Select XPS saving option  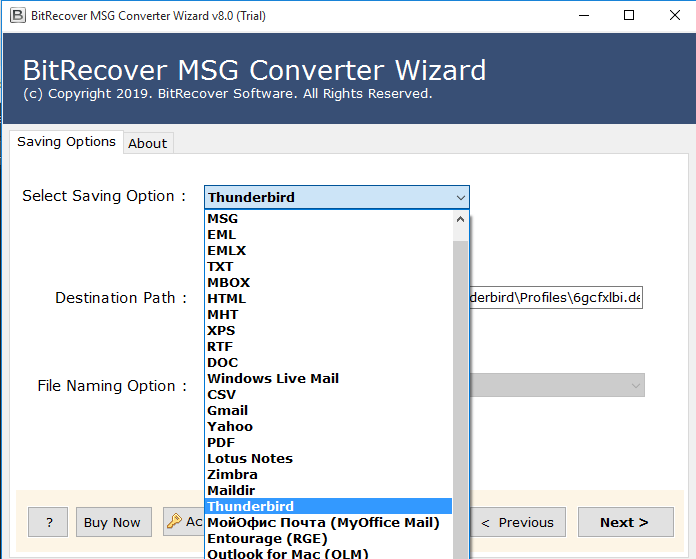click(328, 330)
